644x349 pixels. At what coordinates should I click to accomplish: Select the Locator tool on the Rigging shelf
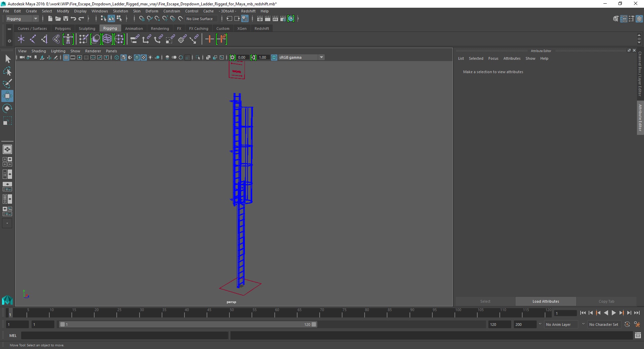pos(21,39)
